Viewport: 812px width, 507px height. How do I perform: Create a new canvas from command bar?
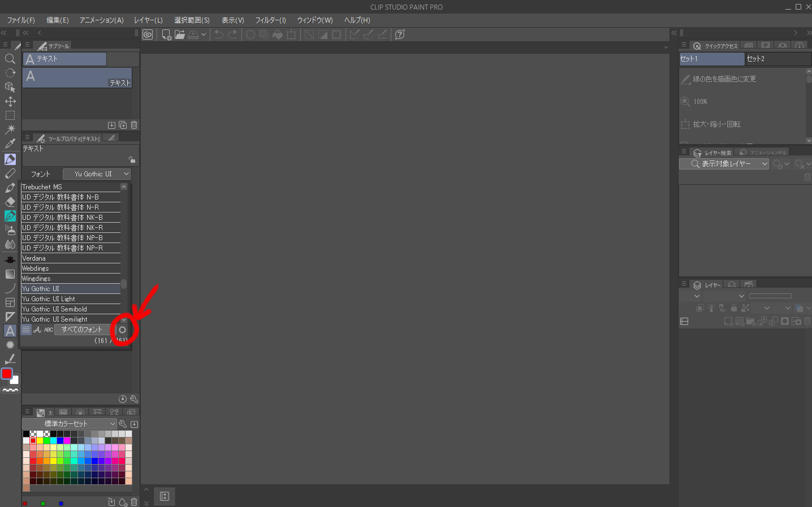click(166, 34)
